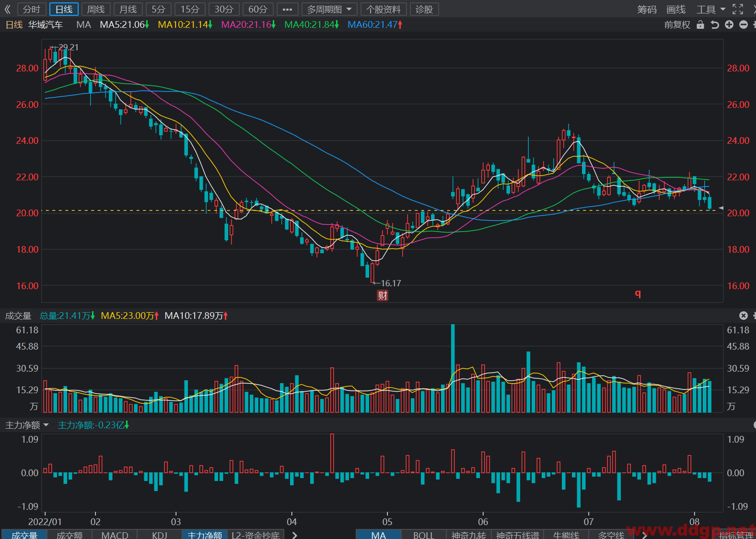Zoom in the chart with plus icon

coord(729,24)
